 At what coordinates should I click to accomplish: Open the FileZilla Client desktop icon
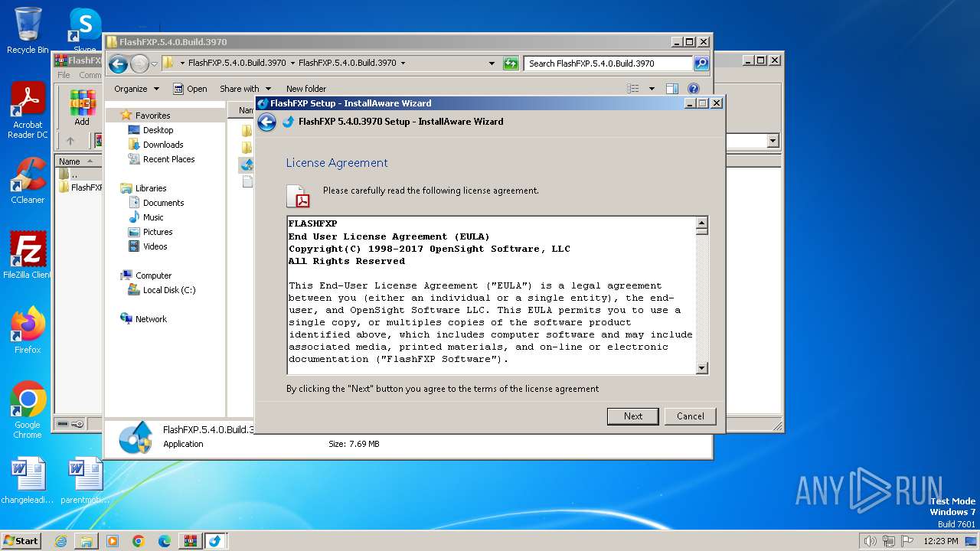(x=28, y=255)
